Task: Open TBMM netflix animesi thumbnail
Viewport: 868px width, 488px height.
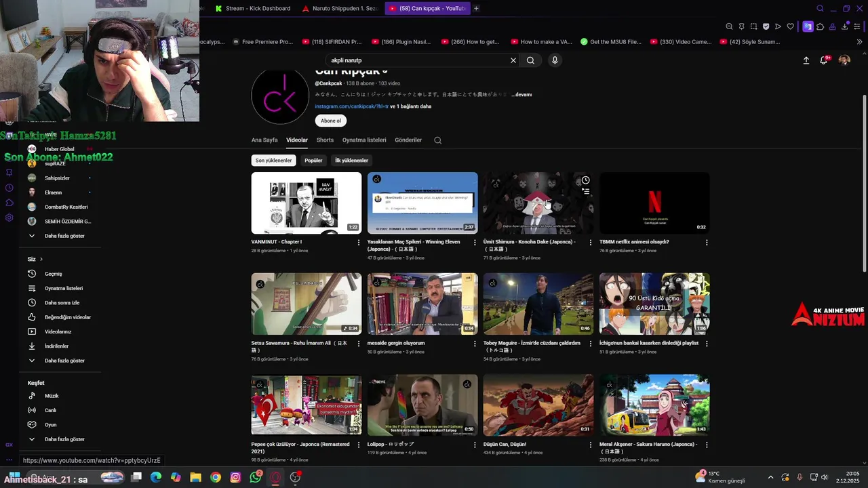Action: (x=654, y=203)
